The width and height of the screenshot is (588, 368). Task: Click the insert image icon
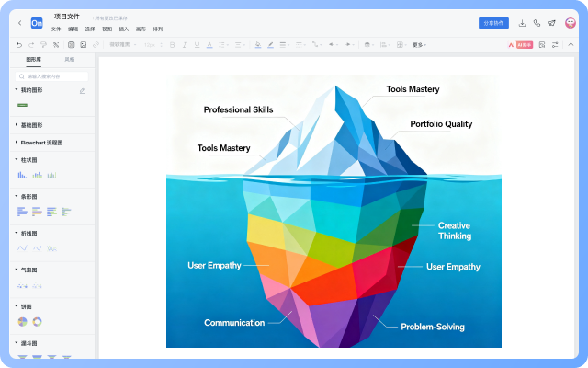84,44
